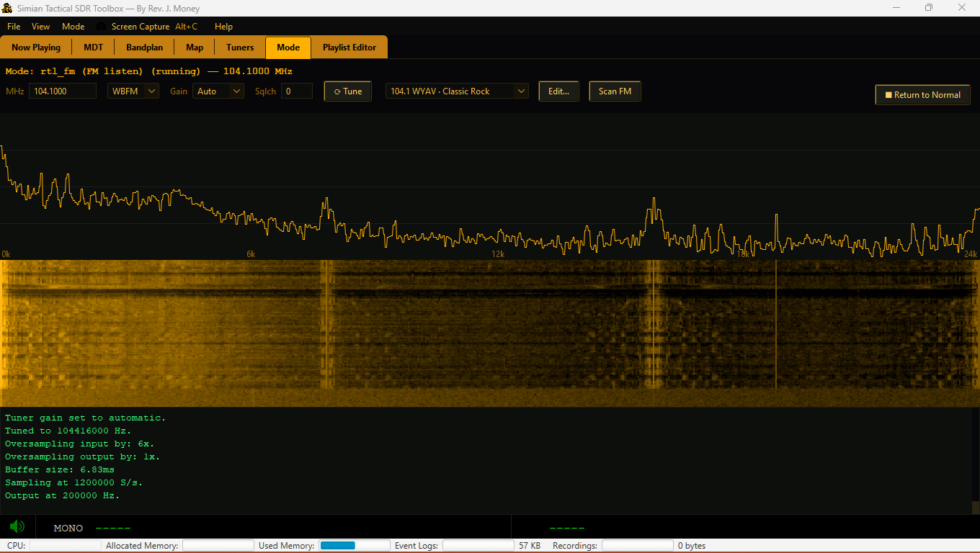980x553 pixels.
Task: Expand the WBFM modulation dropdown
Action: (133, 91)
